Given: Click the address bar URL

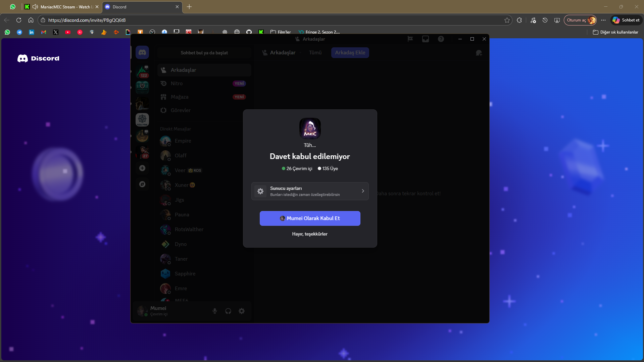Looking at the screenshot, I should pyautogui.click(x=87, y=20).
